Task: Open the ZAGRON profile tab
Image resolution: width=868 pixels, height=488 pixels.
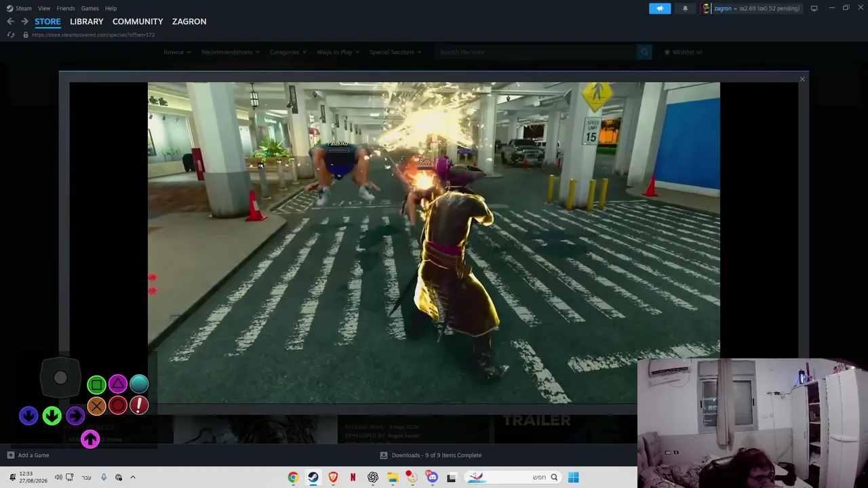Action: [189, 22]
